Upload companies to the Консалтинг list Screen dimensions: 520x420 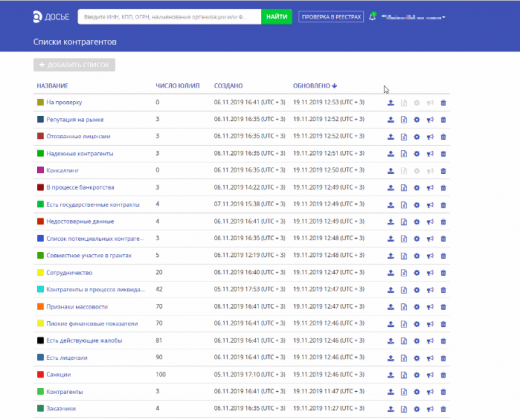point(391,171)
